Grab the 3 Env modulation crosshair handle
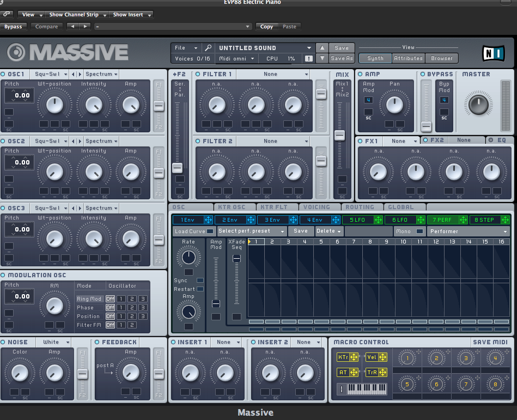 coord(293,220)
